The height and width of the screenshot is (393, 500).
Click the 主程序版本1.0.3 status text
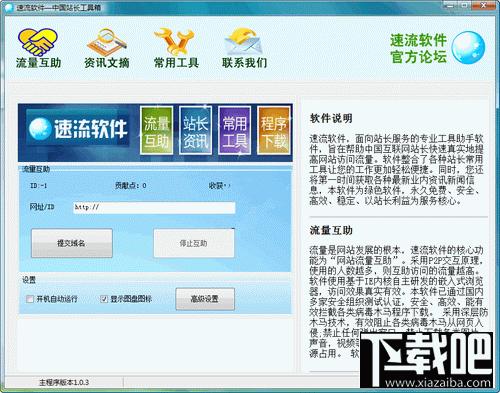click(64, 382)
